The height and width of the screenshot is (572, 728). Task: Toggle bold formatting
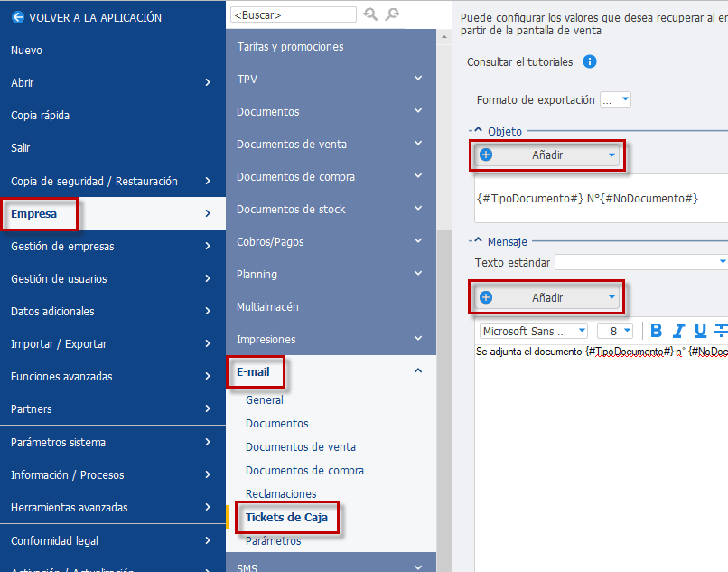click(656, 331)
